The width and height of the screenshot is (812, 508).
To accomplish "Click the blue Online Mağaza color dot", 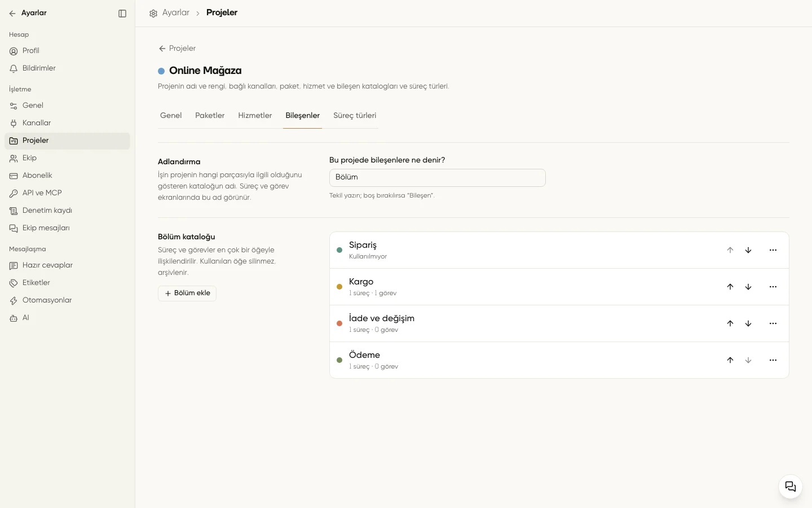I will point(161,71).
